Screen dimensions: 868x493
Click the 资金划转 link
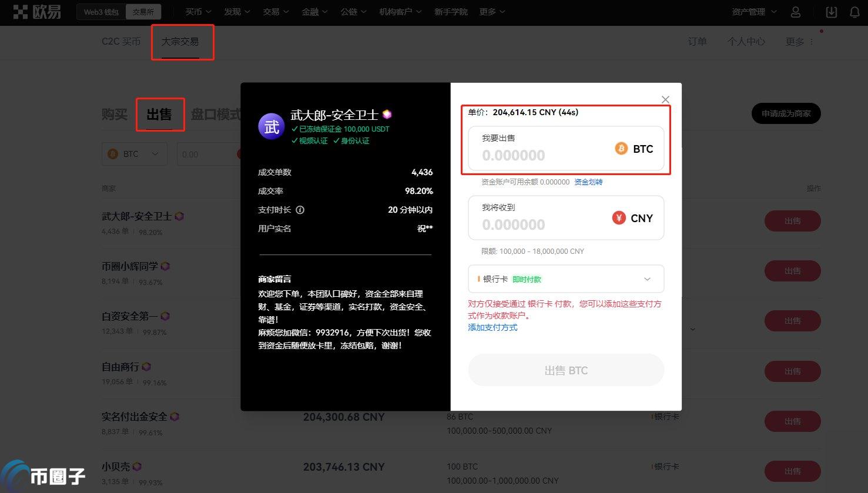point(588,182)
